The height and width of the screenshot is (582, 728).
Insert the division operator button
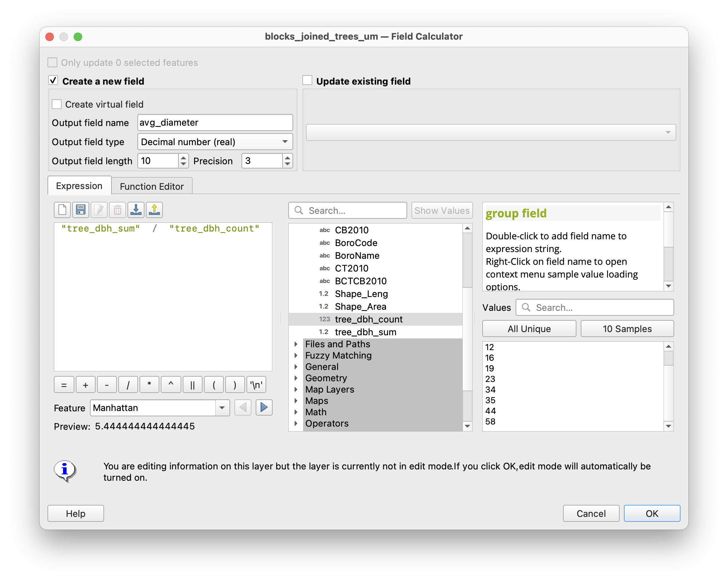[x=128, y=385]
